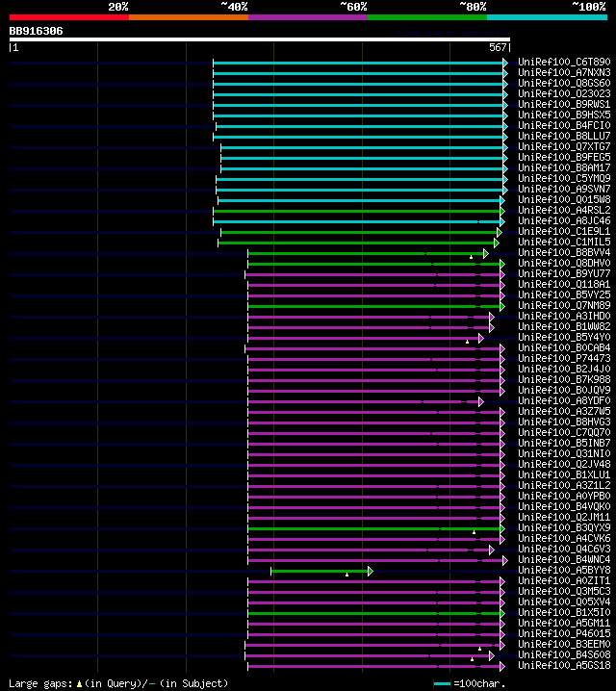Open hit UniRef100_A7NXN3

coord(564,73)
